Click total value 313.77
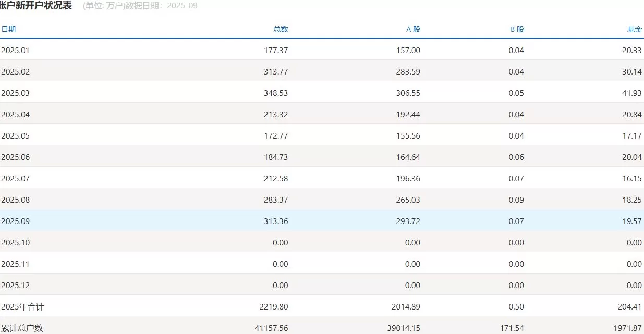 tap(276, 72)
